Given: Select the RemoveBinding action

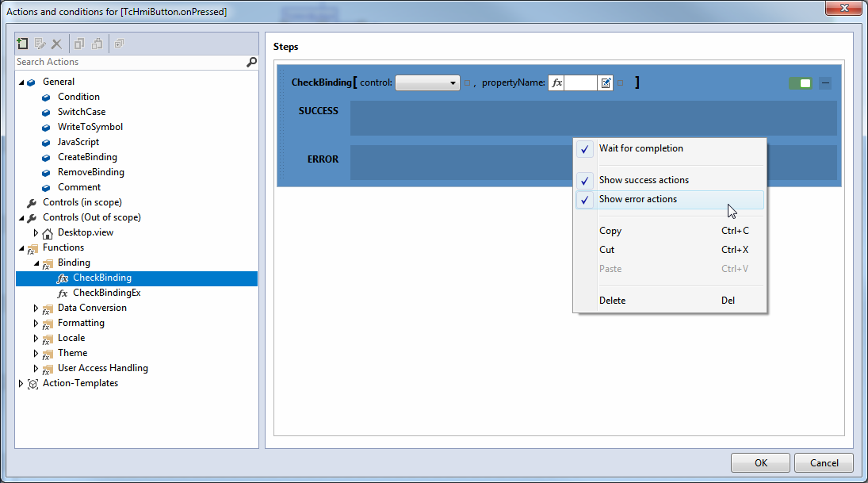Looking at the screenshot, I should point(91,172).
